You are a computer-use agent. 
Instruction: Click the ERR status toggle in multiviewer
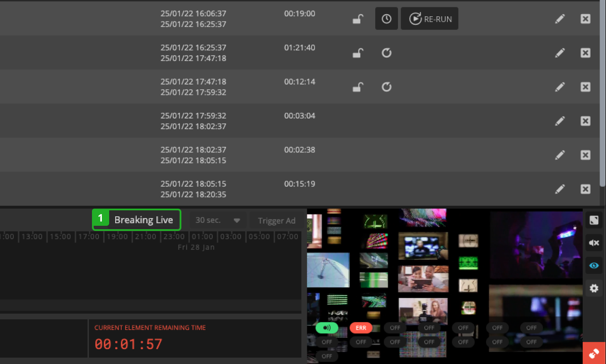[x=361, y=328]
